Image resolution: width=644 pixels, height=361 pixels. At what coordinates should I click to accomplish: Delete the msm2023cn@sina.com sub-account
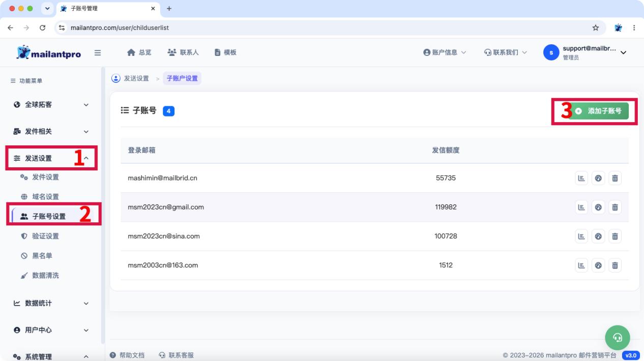(x=615, y=236)
